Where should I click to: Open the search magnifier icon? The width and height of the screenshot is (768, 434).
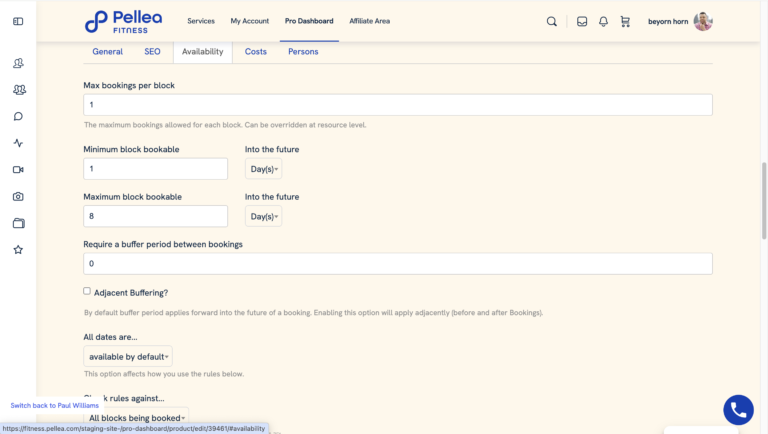pos(552,22)
